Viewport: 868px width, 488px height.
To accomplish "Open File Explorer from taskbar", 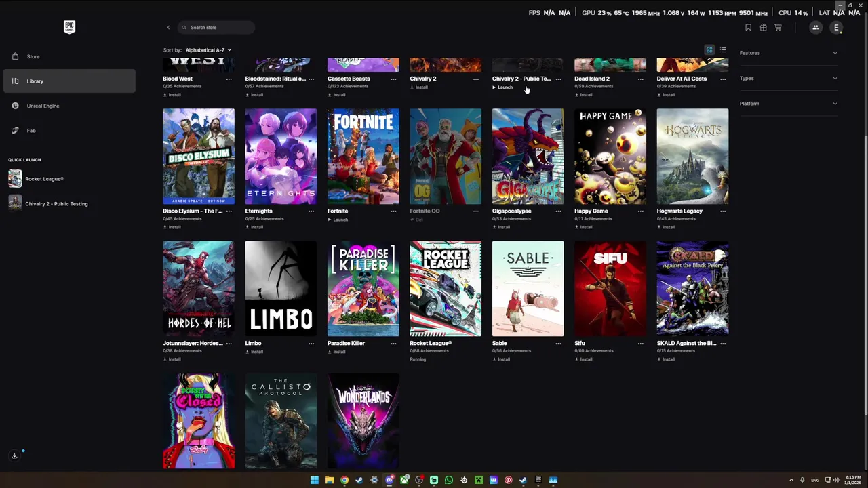I will [x=330, y=481].
